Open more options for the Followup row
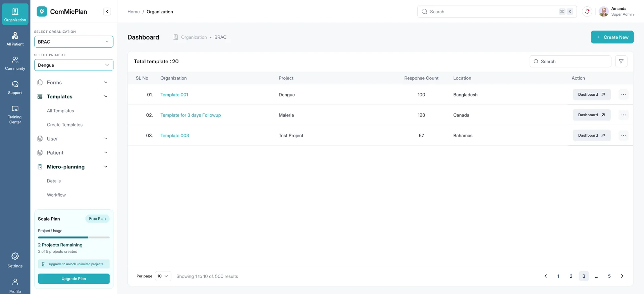 [x=624, y=115]
